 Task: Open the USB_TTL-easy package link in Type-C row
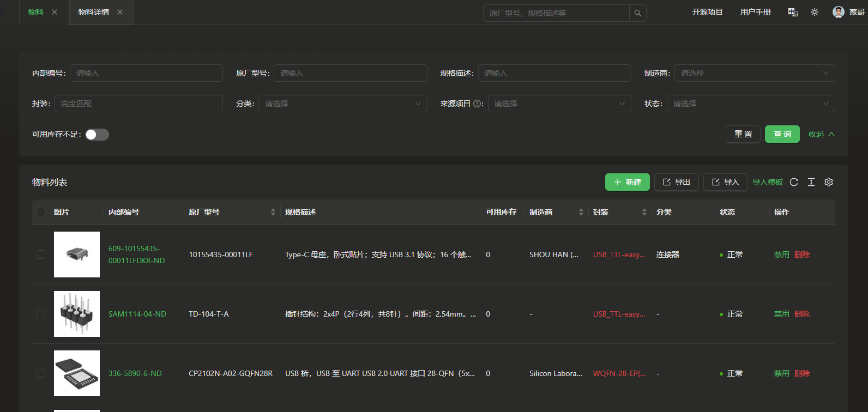coord(619,255)
